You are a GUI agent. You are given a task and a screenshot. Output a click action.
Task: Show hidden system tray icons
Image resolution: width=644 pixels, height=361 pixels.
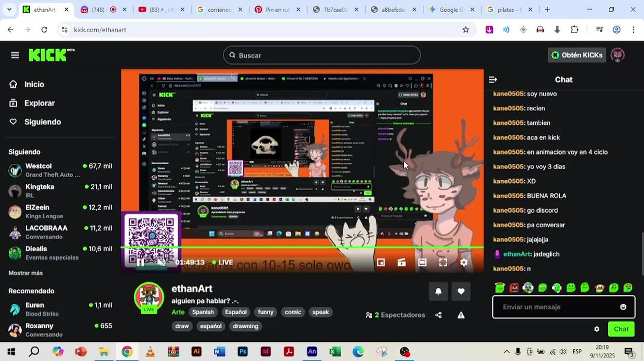(x=507, y=352)
